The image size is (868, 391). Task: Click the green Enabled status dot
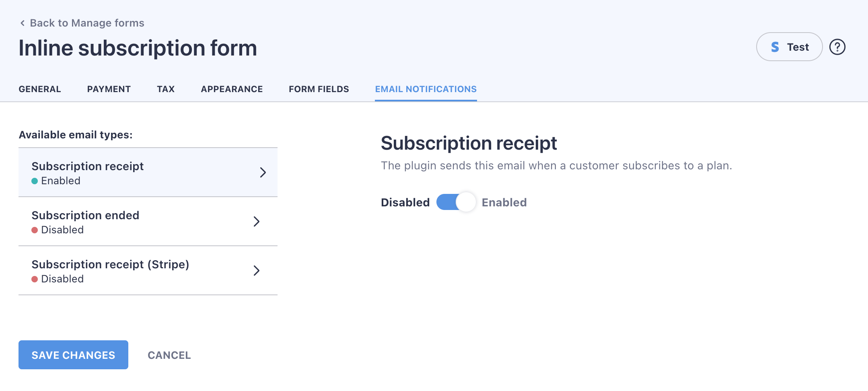click(35, 181)
